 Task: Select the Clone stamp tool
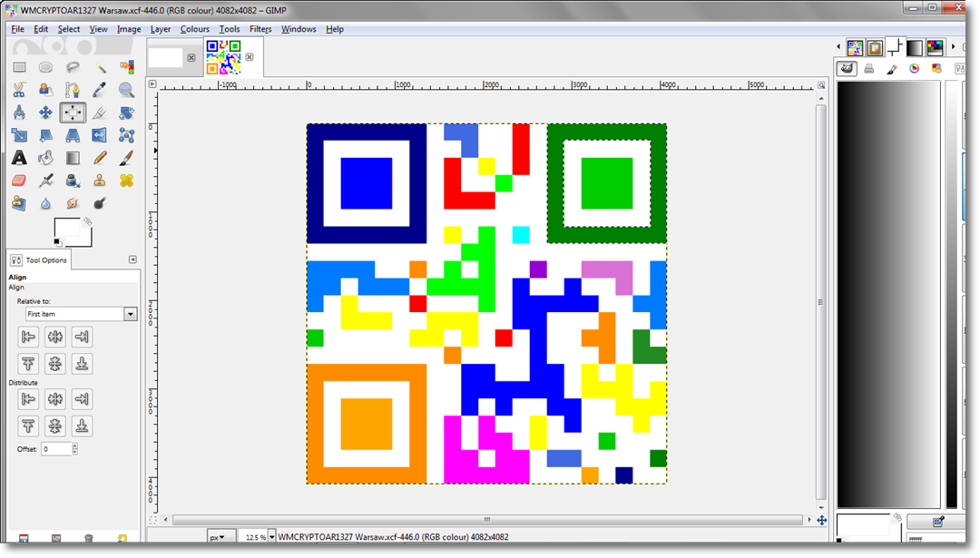[100, 181]
